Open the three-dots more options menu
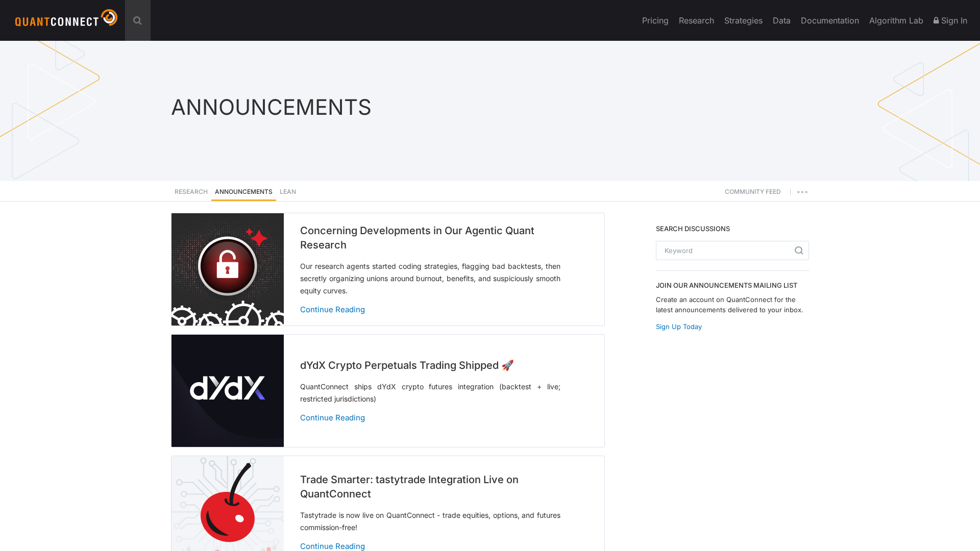 tap(802, 192)
